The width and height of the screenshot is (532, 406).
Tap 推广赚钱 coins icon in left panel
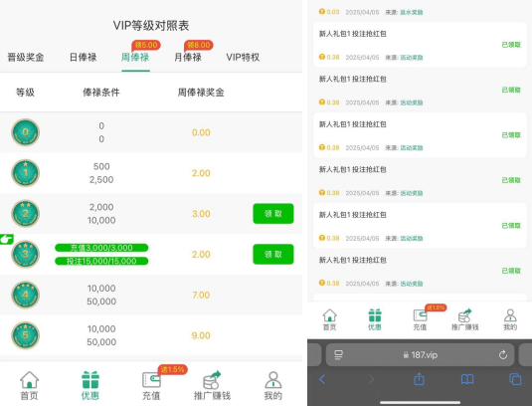(x=212, y=380)
